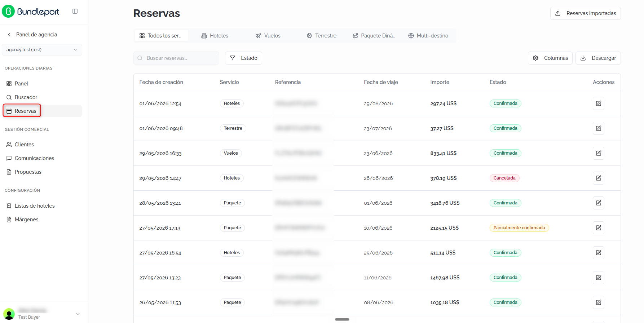Image resolution: width=644 pixels, height=323 pixels.
Task: Click the Referencia column header
Action: (x=288, y=82)
